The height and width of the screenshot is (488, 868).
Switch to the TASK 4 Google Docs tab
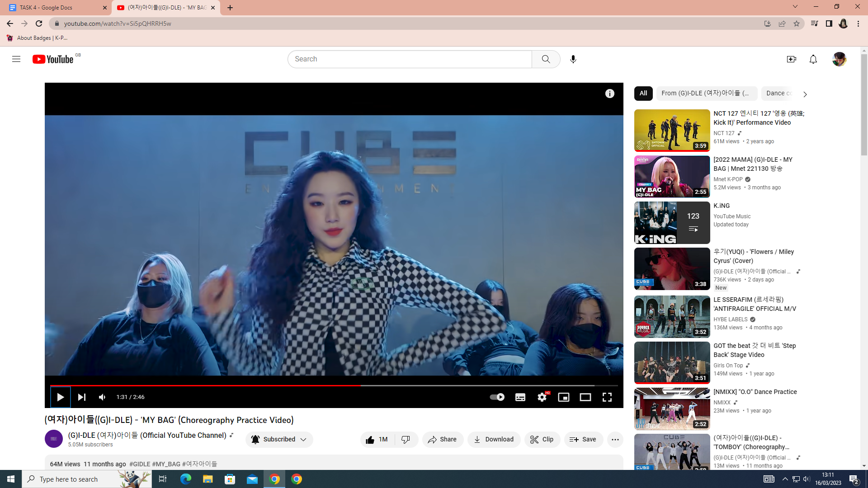(55, 8)
